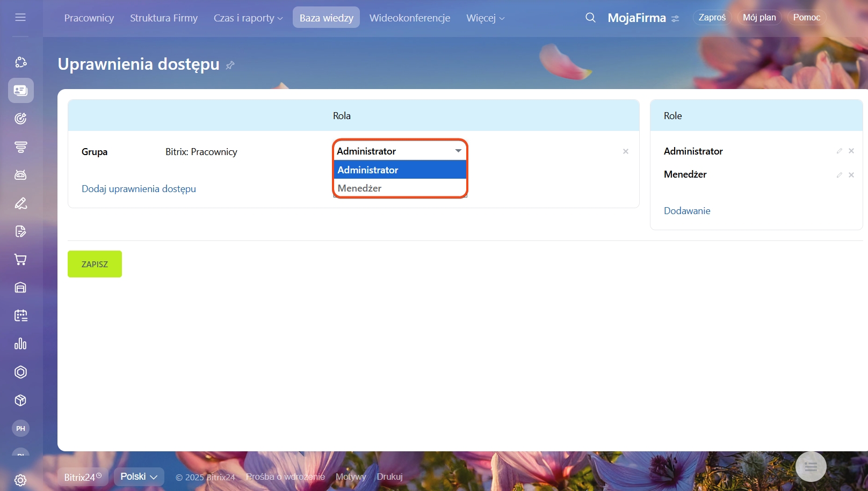Screen dimensions: 868x491
Task: Click the green ZAPISZ button
Action: [95, 264]
